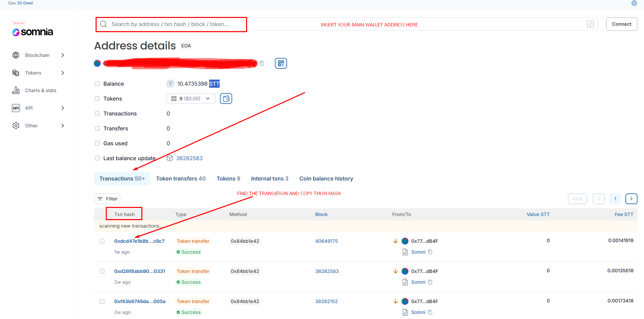The height and width of the screenshot is (319, 644).
Task: Click the block cube icon beside 38282583
Action: point(170,158)
